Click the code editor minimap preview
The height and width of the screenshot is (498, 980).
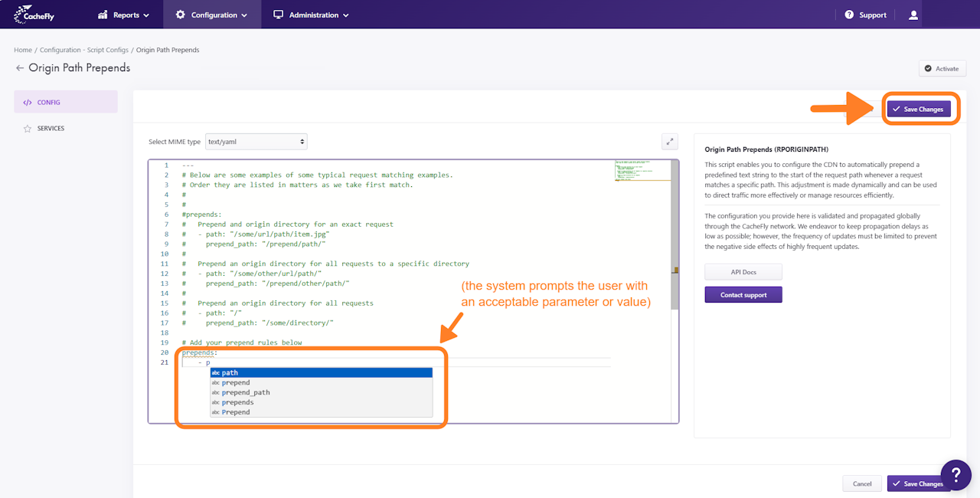tap(642, 171)
